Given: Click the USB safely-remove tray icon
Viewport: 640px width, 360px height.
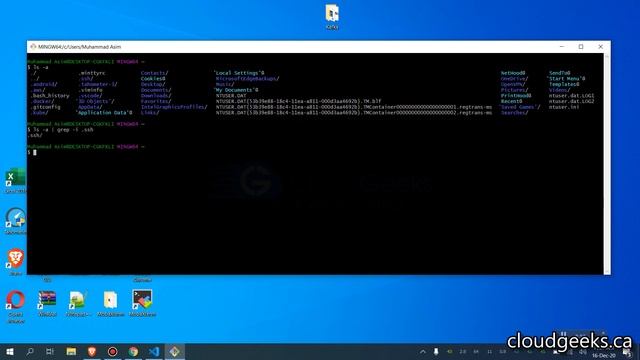Looking at the screenshot, I should pos(436,351).
